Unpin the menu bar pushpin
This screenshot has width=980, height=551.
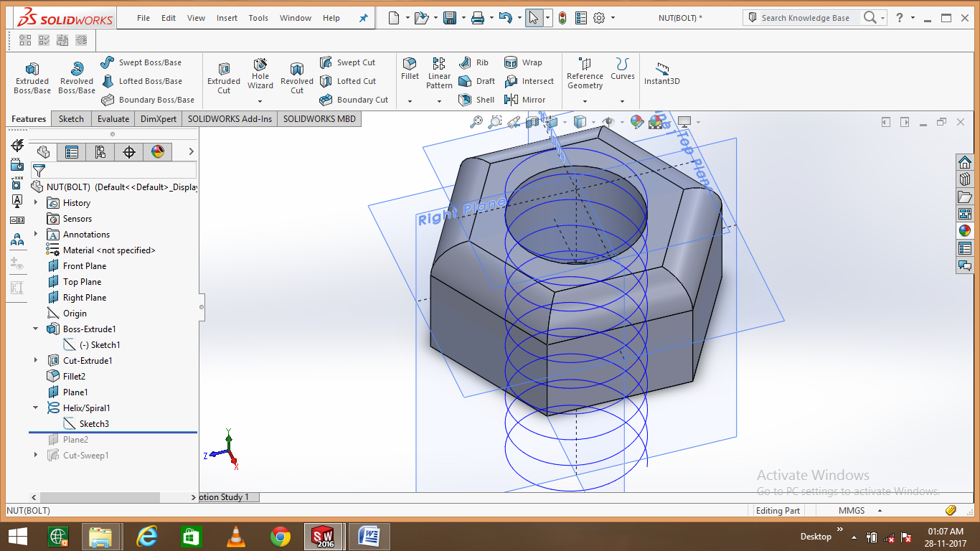pos(363,18)
